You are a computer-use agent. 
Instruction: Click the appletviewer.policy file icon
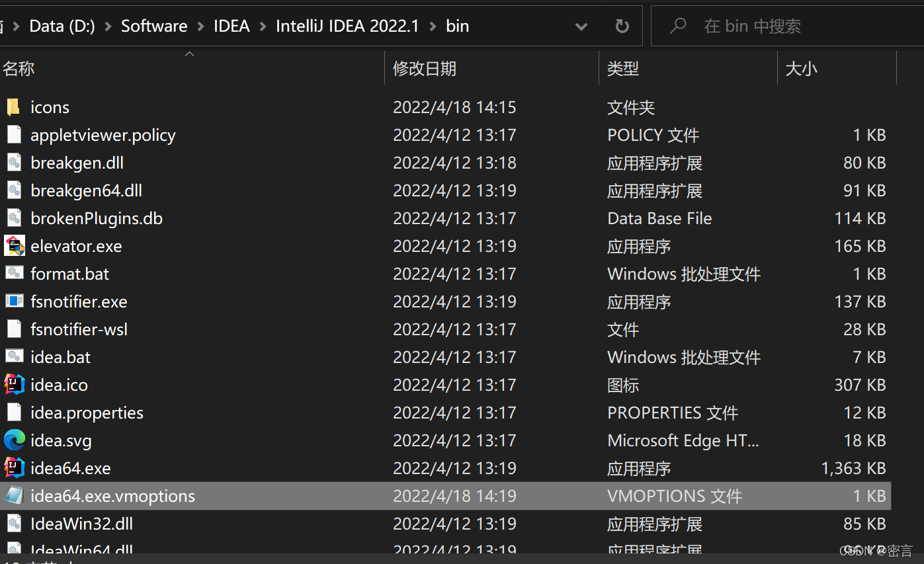click(14, 135)
